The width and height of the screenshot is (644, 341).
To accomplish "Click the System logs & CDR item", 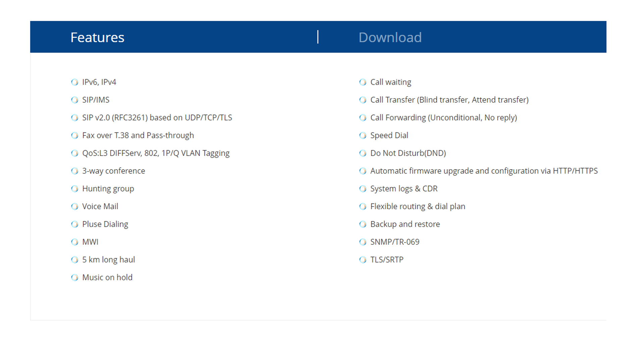I will pyautogui.click(x=404, y=189).
